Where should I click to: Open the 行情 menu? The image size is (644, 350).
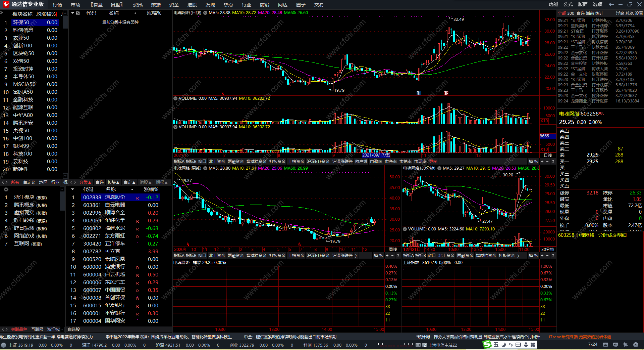(57, 5)
